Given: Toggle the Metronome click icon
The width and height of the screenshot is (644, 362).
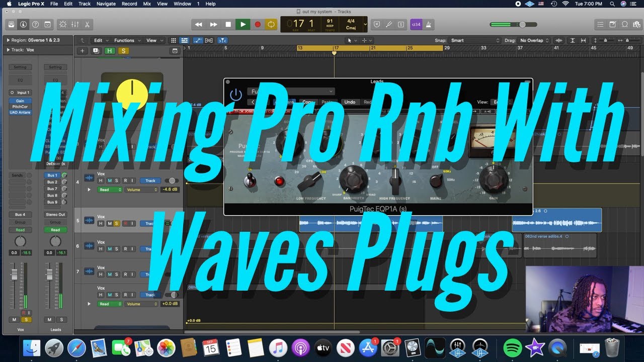Looking at the screenshot, I should point(428,24).
